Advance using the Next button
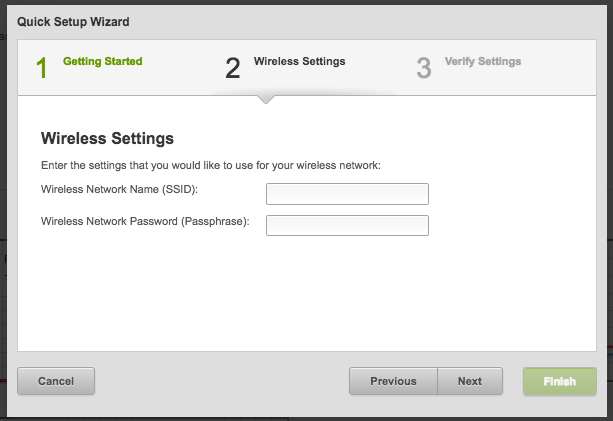 click(x=470, y=381)
